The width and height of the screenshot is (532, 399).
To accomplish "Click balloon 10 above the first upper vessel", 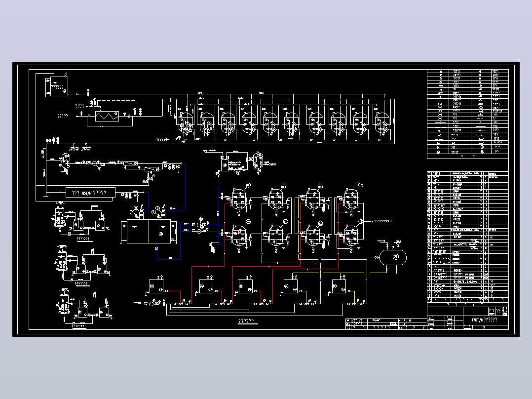I will 248,185.
